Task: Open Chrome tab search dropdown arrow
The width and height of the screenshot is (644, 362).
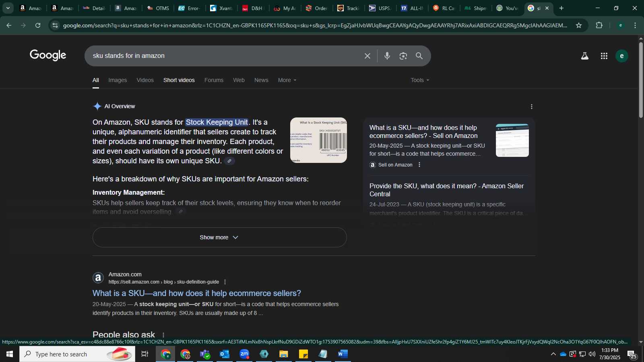Action: [x=8, y=8]
